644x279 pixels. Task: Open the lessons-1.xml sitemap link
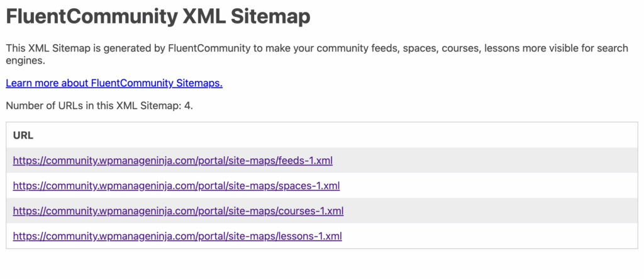point(177,236)
